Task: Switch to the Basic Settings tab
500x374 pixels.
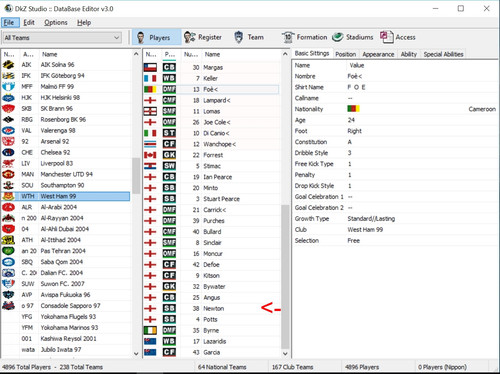Action: 312,53
